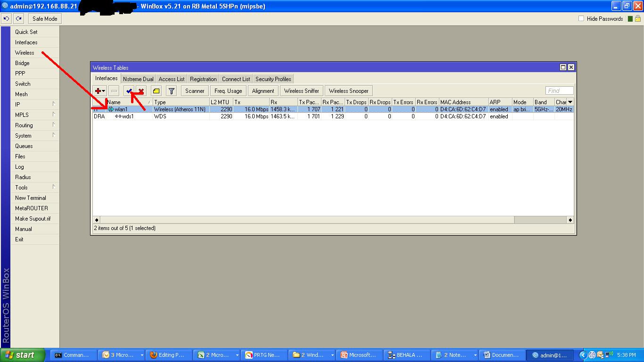Click the Remove minus button

pos(114,91)
